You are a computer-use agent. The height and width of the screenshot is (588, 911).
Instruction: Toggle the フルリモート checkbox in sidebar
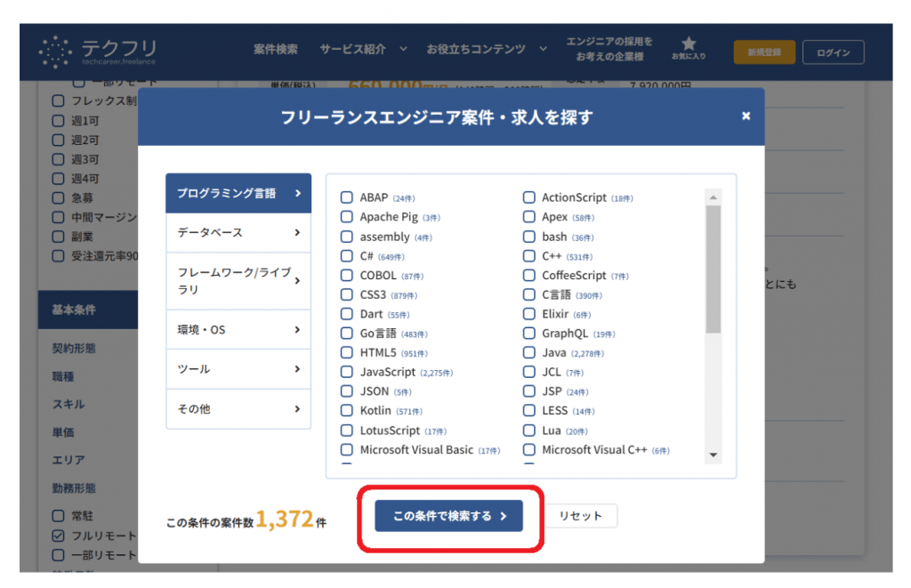click(59, 536)
